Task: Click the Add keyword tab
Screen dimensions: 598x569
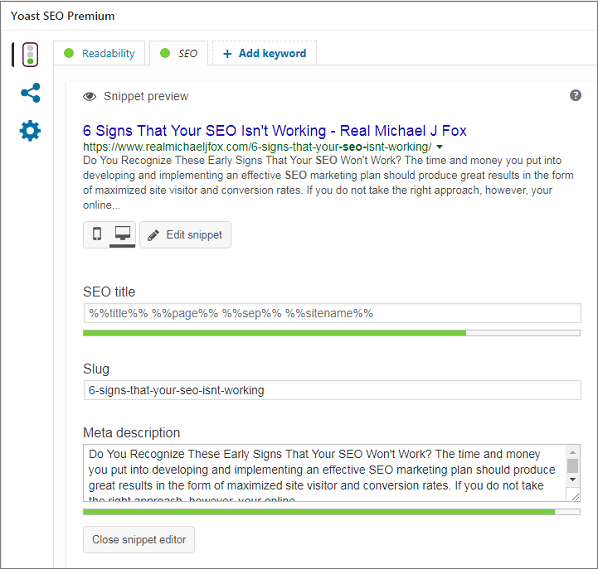Action: [264, 53]
